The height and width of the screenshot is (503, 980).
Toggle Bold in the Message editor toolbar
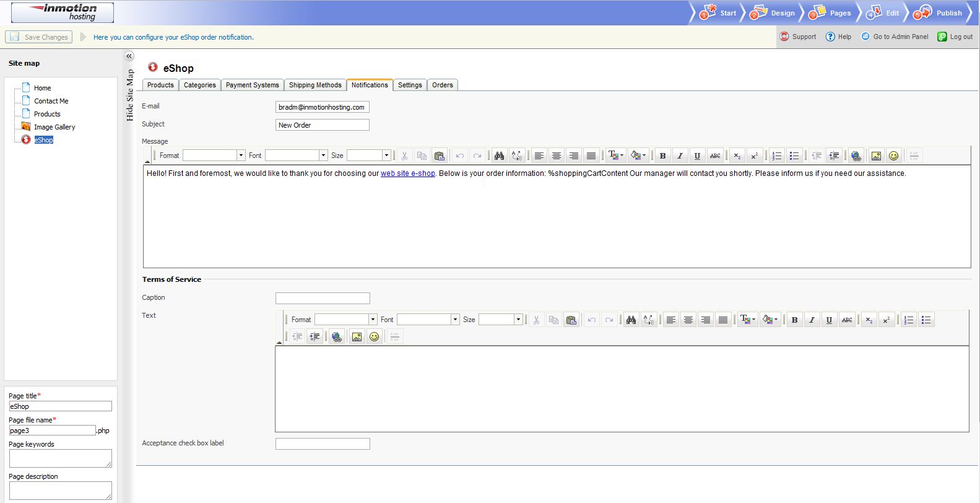click(662, 155)
